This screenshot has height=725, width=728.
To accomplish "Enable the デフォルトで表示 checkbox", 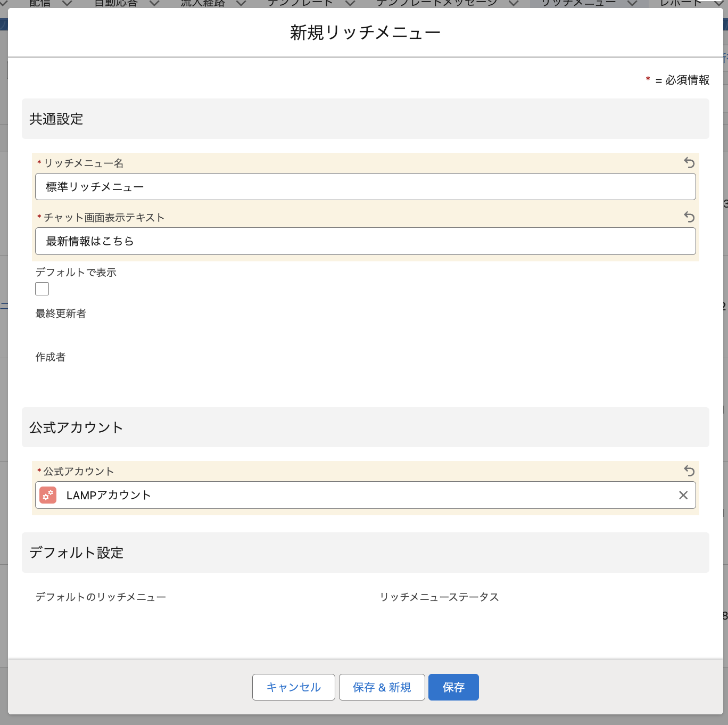I will [42, 289].
